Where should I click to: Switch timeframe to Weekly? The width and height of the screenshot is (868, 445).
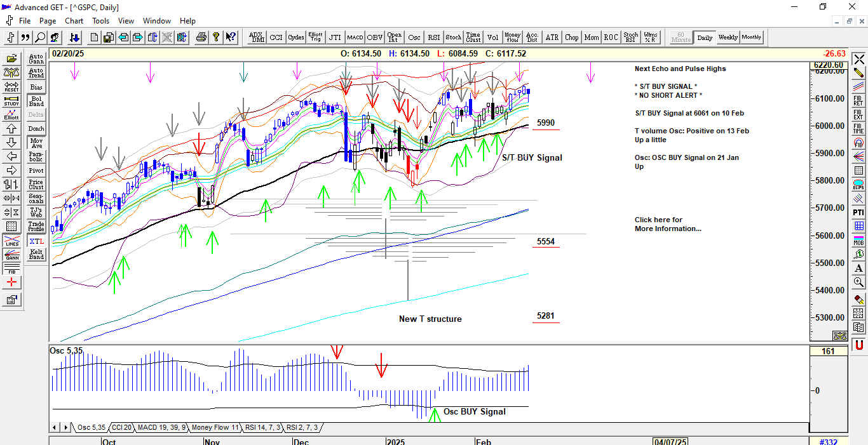coord(728,37)
